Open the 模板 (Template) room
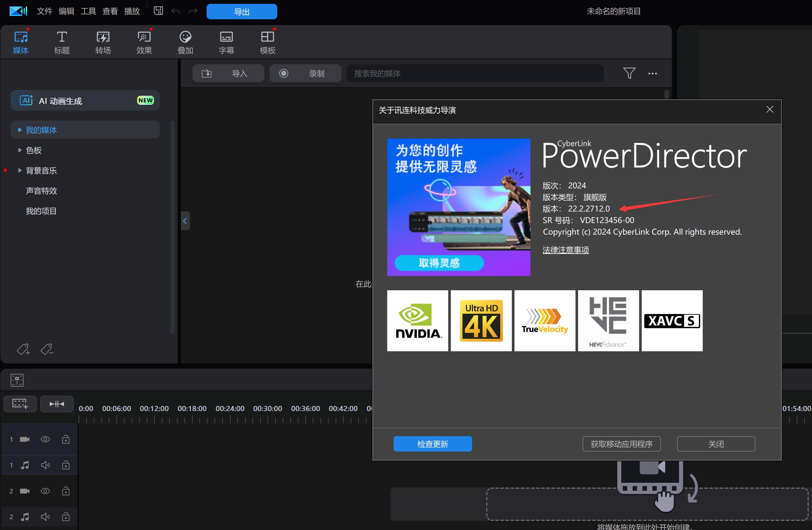812x530 pixels. click(267, 42)
